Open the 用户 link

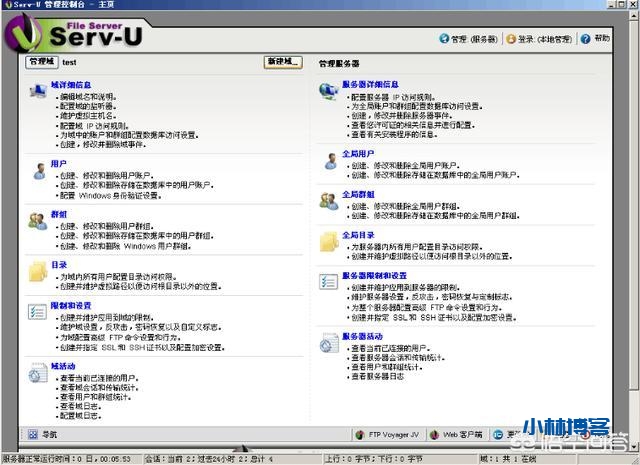click(x=58, y=164)
